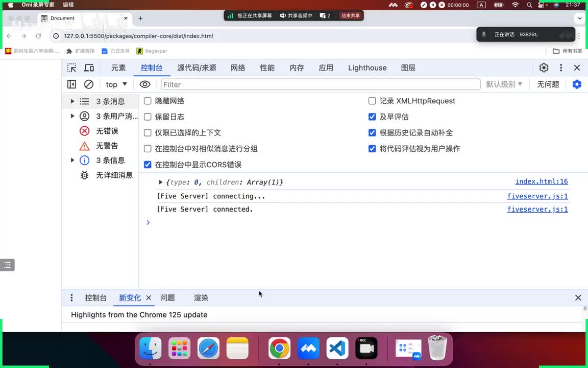The height and width of the screenshot is (368, 588).
Task: Open DevTools settings gear
Action: click(544, 67)
